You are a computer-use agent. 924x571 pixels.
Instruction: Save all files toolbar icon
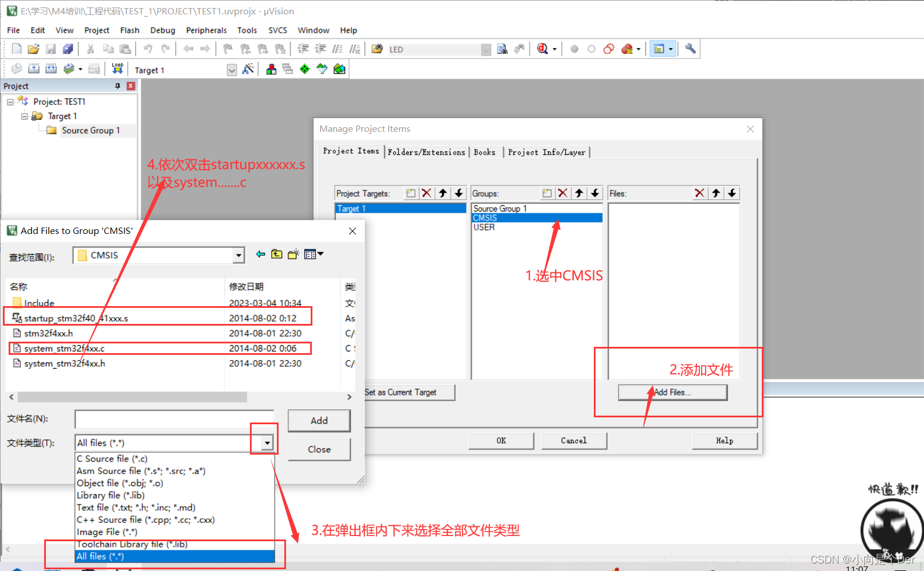pos(68,49)
